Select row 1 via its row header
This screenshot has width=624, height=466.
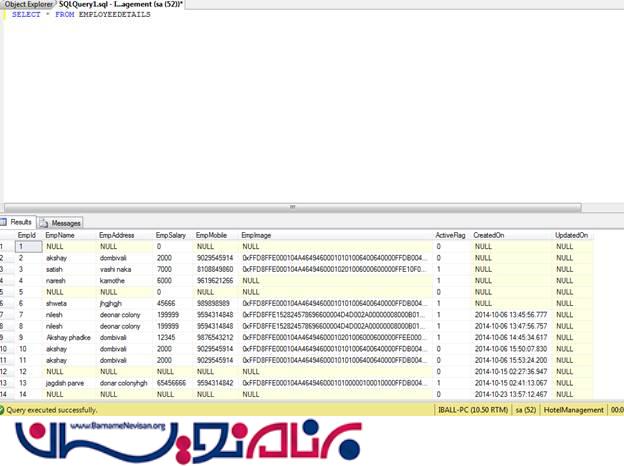point(7,246)
